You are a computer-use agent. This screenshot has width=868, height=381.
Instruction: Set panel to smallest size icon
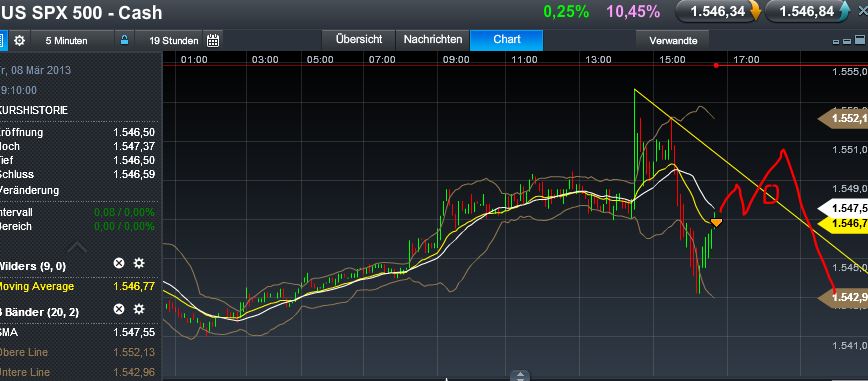tap(836, 42)
